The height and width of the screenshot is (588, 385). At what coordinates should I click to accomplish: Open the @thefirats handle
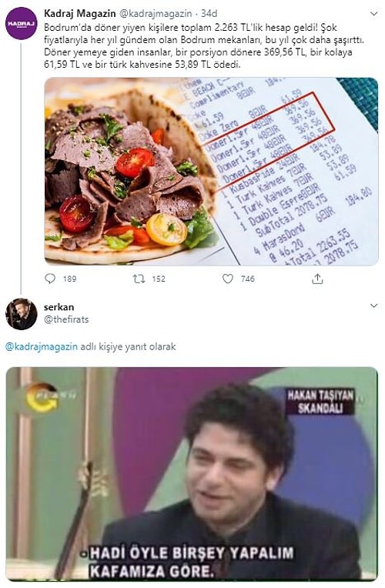(66, 319)
